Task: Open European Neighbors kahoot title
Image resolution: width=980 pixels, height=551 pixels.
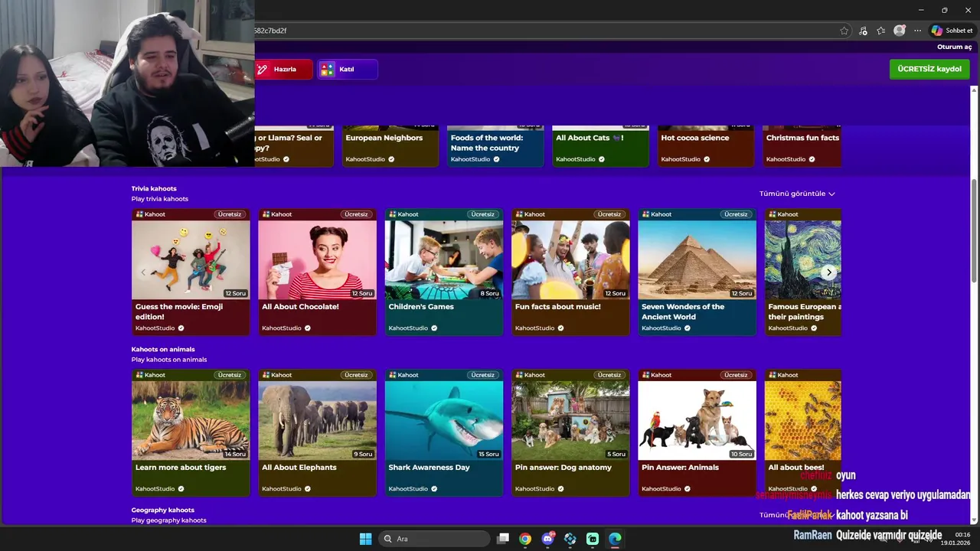Action: click(384, 138)
